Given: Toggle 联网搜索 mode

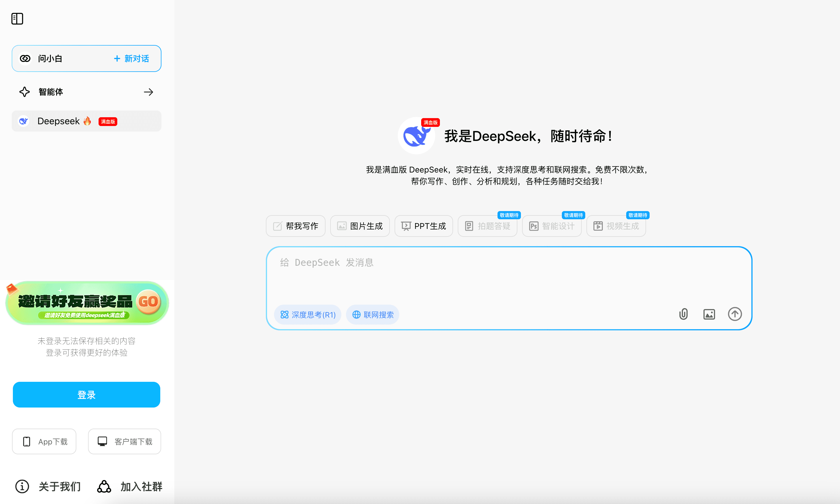Looking at the screenshot, I should pos(372,315).
